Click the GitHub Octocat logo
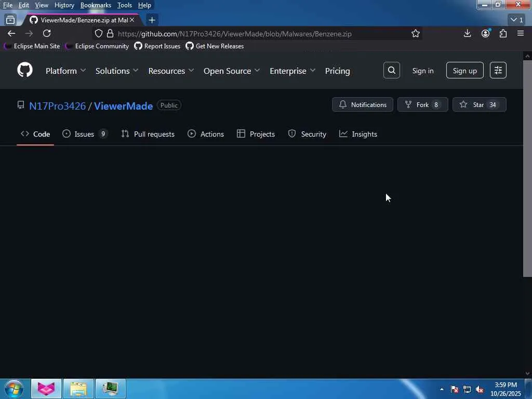Screen dimensions: 532x399 click(25, 70)
